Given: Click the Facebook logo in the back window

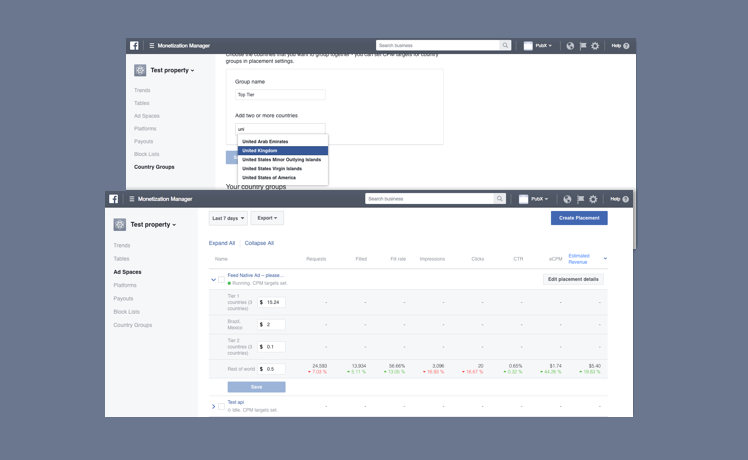Looking at the screenshot, I should [x=134, y=46].
